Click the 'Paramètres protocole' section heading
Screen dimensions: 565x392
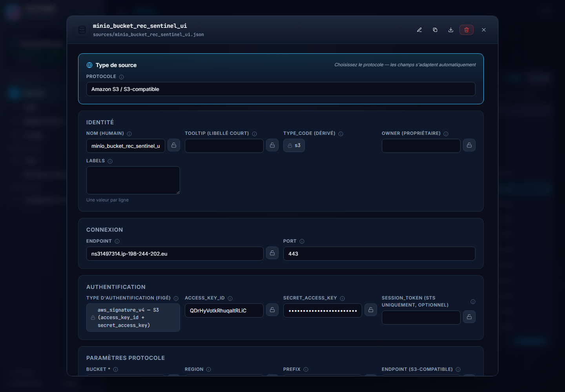pyautogui.click(x=126, y=358)
